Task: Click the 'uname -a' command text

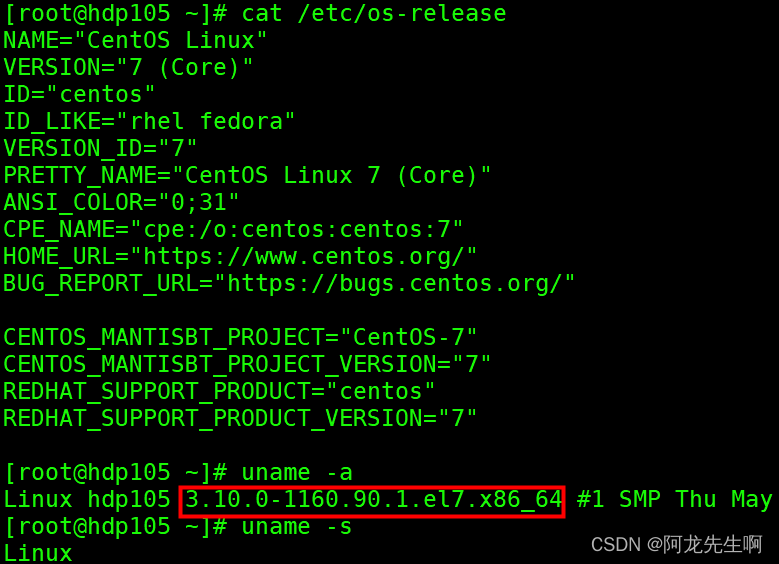Action: pyautogui.click(x=296, y=472)
